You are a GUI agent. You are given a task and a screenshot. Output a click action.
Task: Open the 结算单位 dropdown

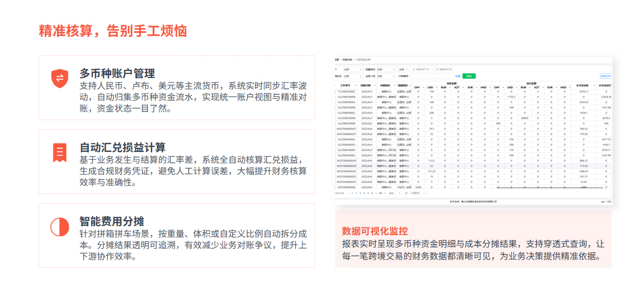pos(386,69)
